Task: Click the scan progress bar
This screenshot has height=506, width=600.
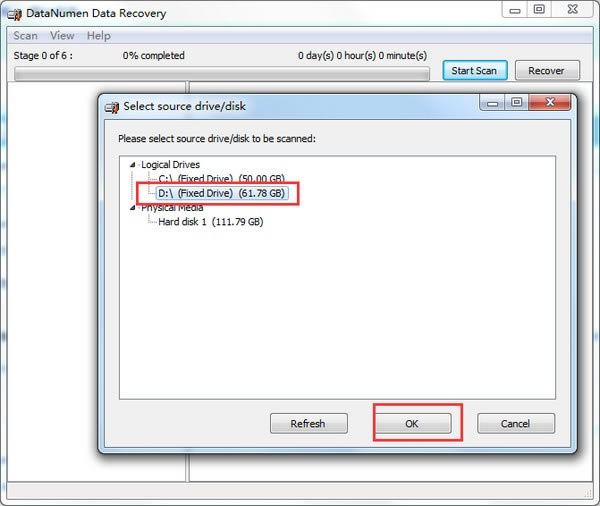Action: 222,74
